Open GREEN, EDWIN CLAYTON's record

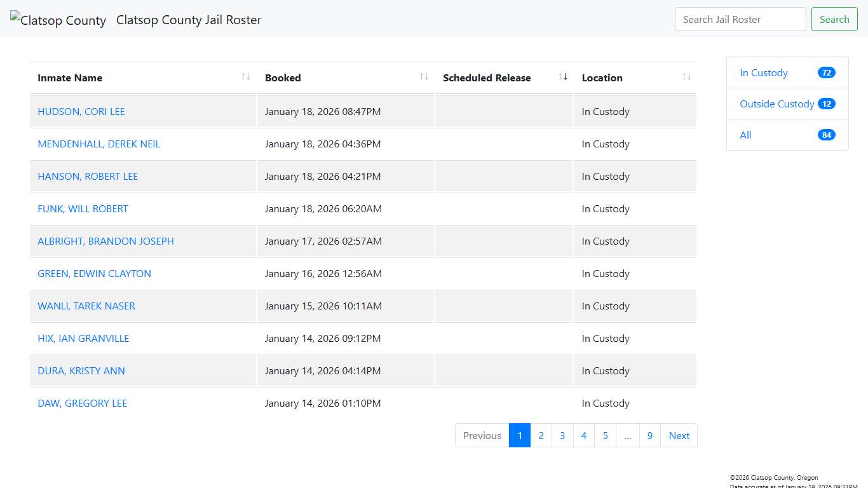point(94,273)
